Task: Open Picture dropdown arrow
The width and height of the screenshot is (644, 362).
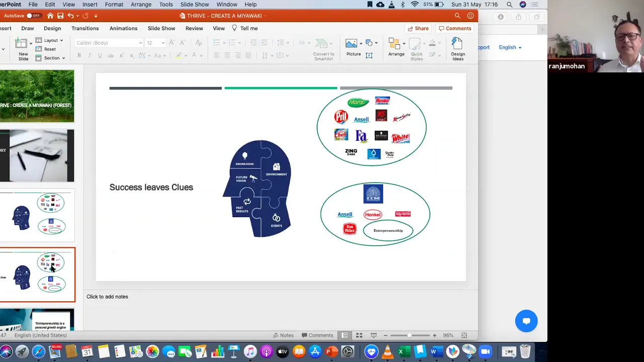Action: click(x=361, y=43)
